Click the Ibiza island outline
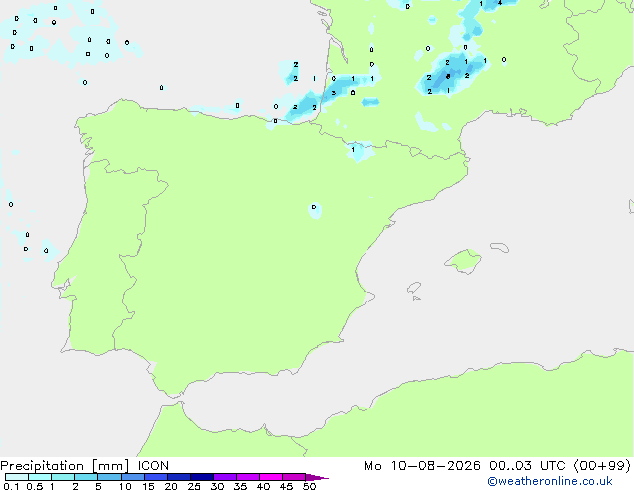Image resolution: width=634 pixels, height=490 pixels. (x=414, y=288)
